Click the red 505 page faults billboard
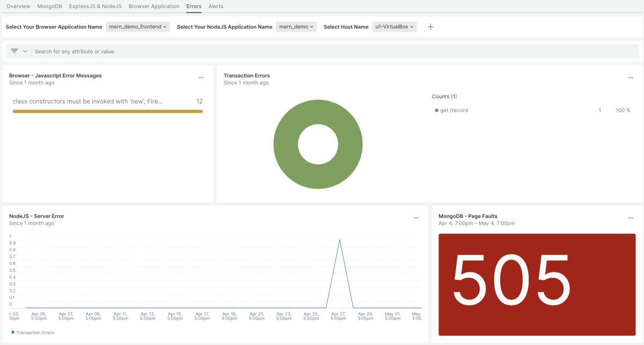The image size is (644, 345). [x=537, y=284]
